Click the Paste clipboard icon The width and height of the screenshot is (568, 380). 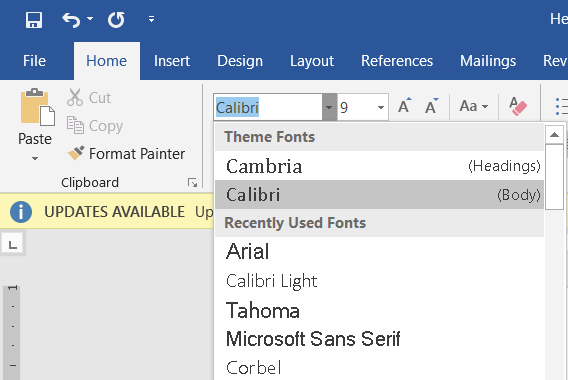pyautogui.click(x=37, y=107)
